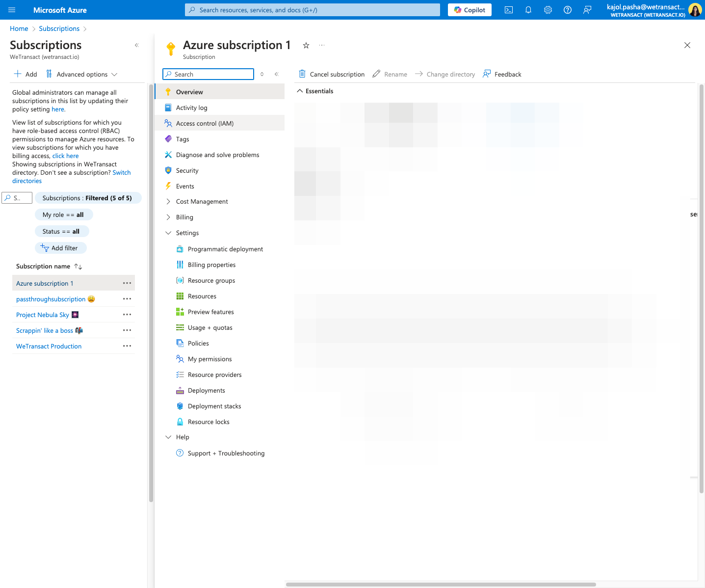
Task: Open Cloud Shell from the top bar
Action: pos(509,10)
